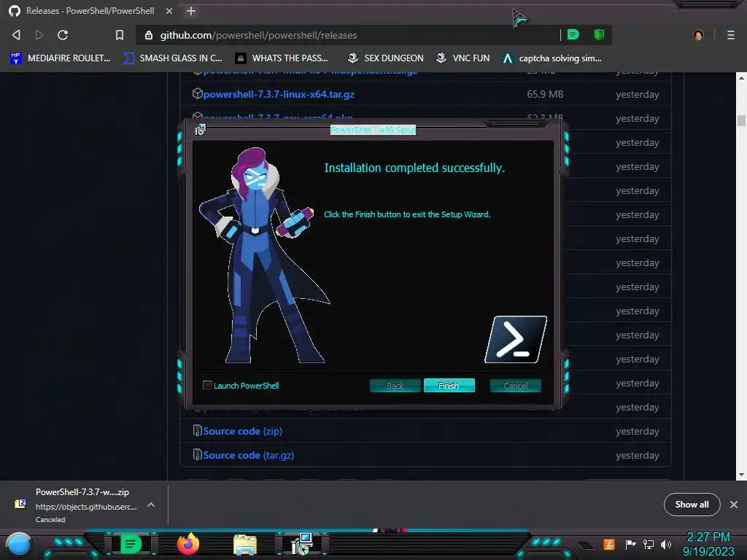Image resolution: width=747 pixels, height=560 pixels.
Task: Open a new browser tab
Action: [191, 11]
